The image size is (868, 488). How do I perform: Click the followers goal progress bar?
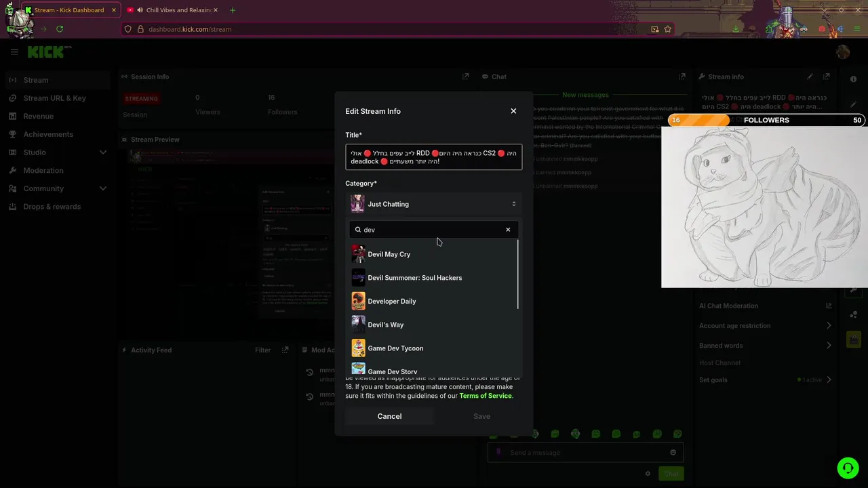(766, 120)
